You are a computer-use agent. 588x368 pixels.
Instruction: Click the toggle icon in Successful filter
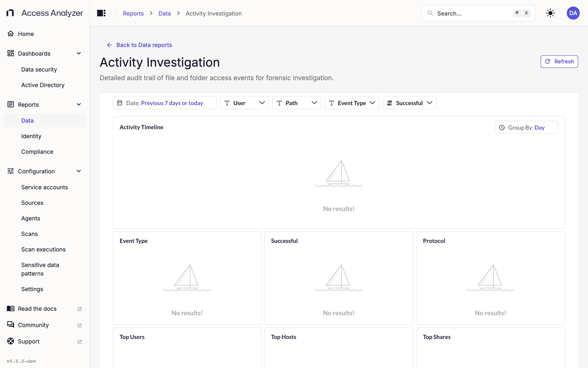click(x=390, y=103)
